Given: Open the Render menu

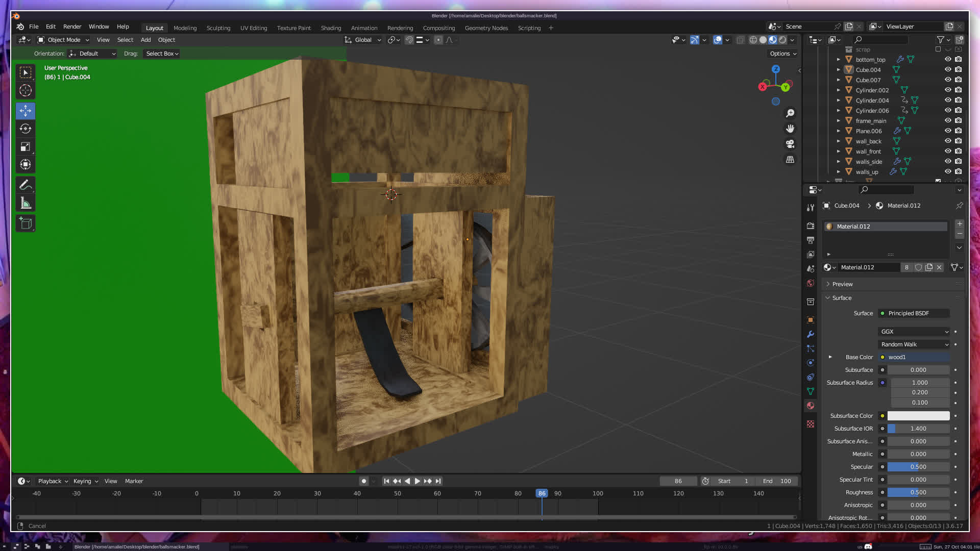Looking at the screenshot, I should (72, 27).
